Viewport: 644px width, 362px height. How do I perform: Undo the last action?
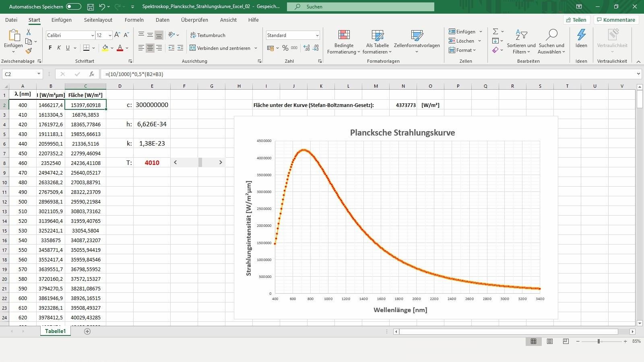click(102, 7)
